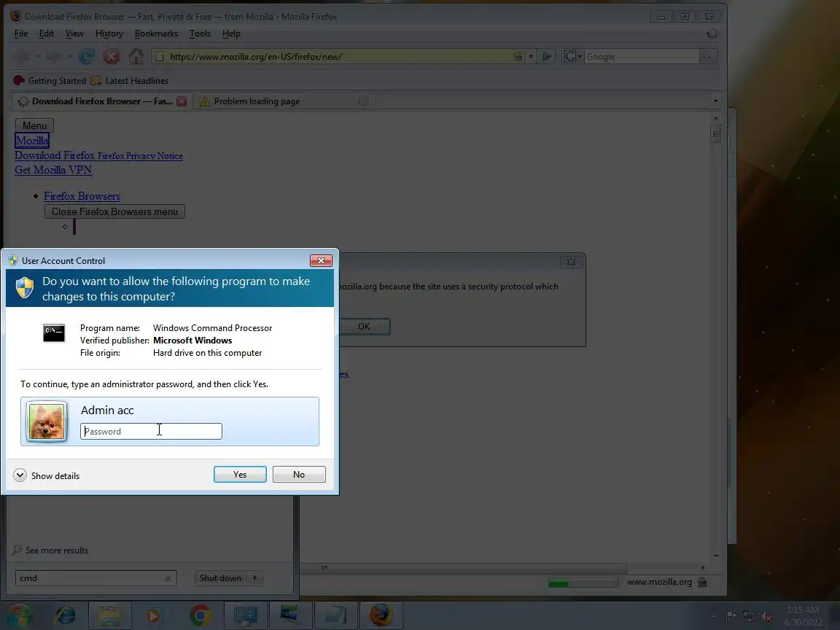Click Firefox vertical scrollbar down arrow
This screenshot has width=840, height=630.
(x=716, y=556)
